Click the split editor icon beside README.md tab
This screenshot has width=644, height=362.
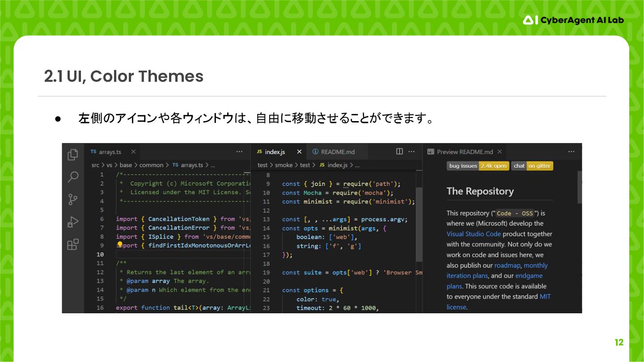pos(399,152)
